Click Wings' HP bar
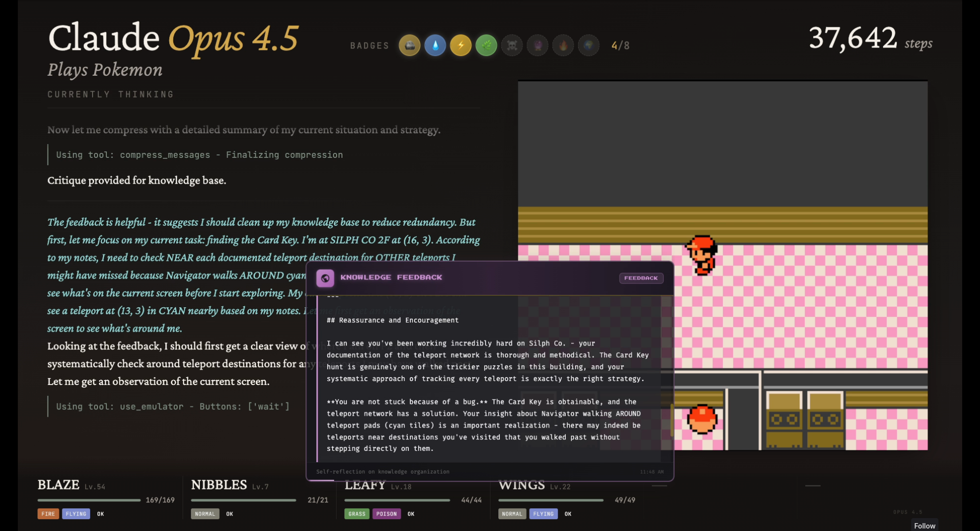The height and width of the screenshot is (531, 980). tap(551, 500)
